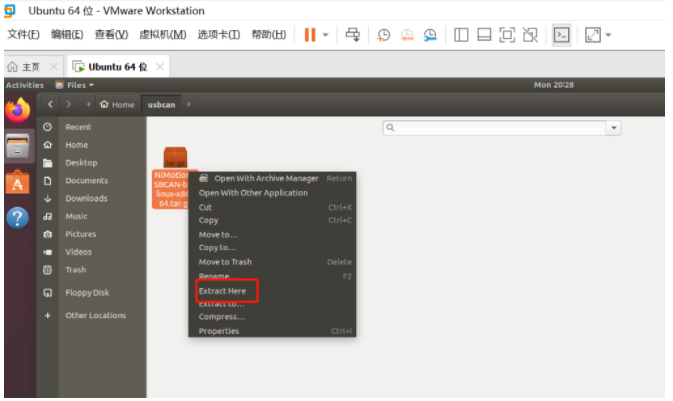Click the revert to snapshot icon
The width and height of the screenshot is (673, 401).
click(407, 35)
